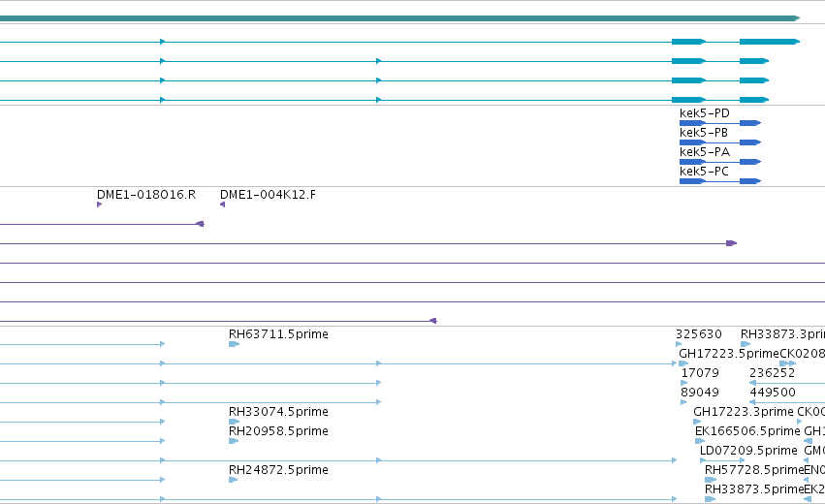
Task: Click the DME1-004K12.F label
Action: pos(268,195)
